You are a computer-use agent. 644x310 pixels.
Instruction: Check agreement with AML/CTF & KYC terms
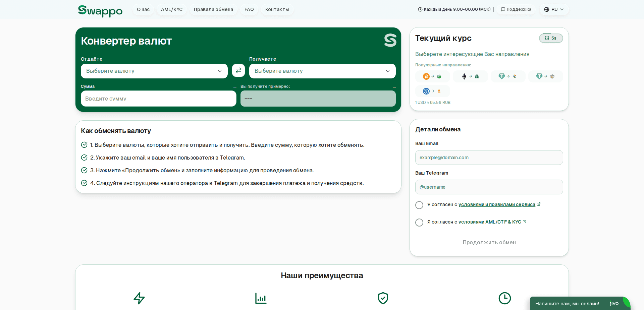(x=419, y=223)
